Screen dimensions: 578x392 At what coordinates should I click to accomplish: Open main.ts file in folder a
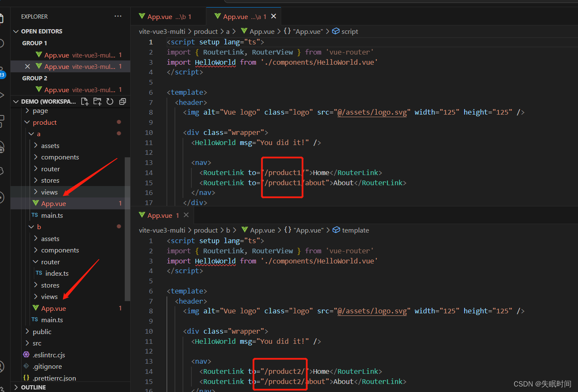52,215
